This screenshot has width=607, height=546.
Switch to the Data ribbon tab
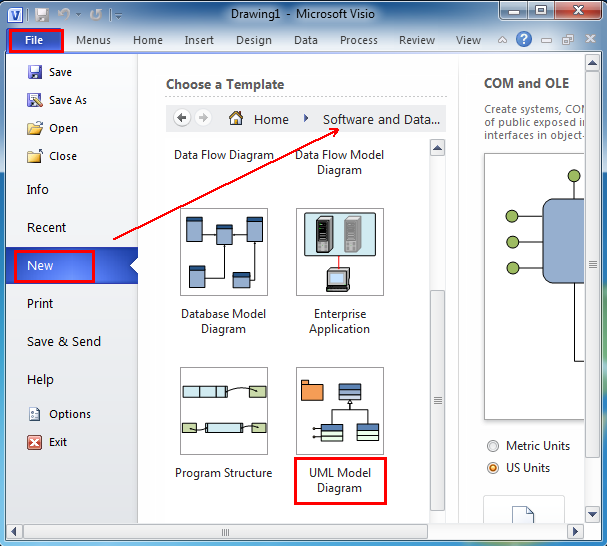point(306,40)
